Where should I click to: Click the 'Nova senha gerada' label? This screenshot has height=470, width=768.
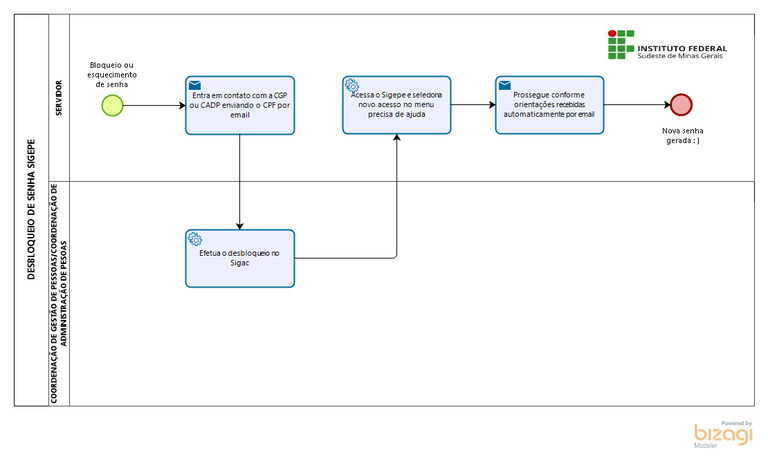tap(683, 136)
